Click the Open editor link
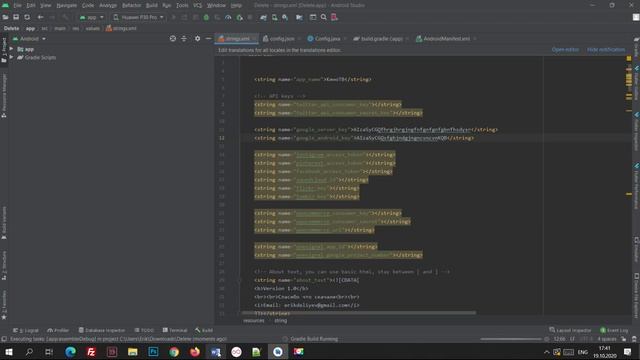The image size is (640, 360). pos(565,49)
